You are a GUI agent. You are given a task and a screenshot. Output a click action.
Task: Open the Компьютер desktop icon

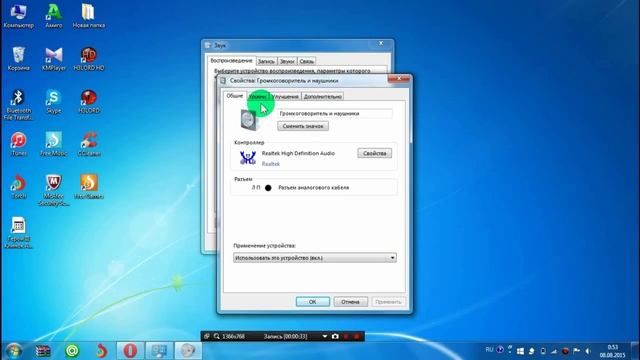click(x=18, y=16)
